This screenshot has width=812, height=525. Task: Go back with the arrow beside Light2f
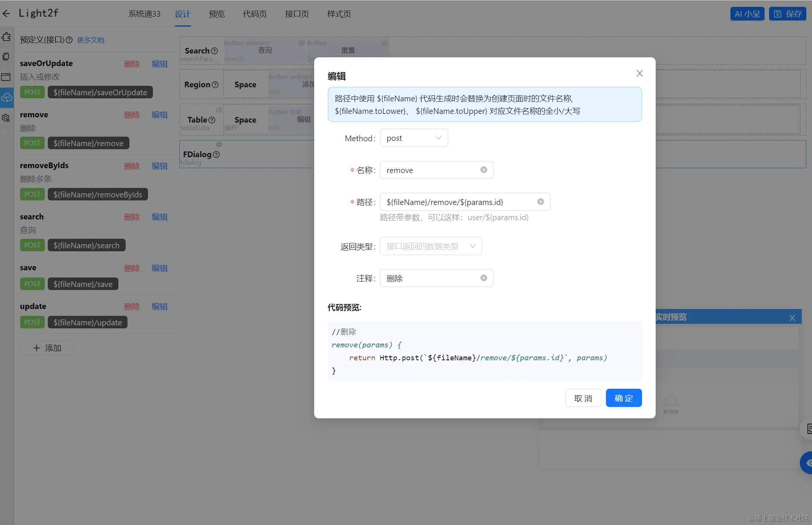tap(6, 14)
